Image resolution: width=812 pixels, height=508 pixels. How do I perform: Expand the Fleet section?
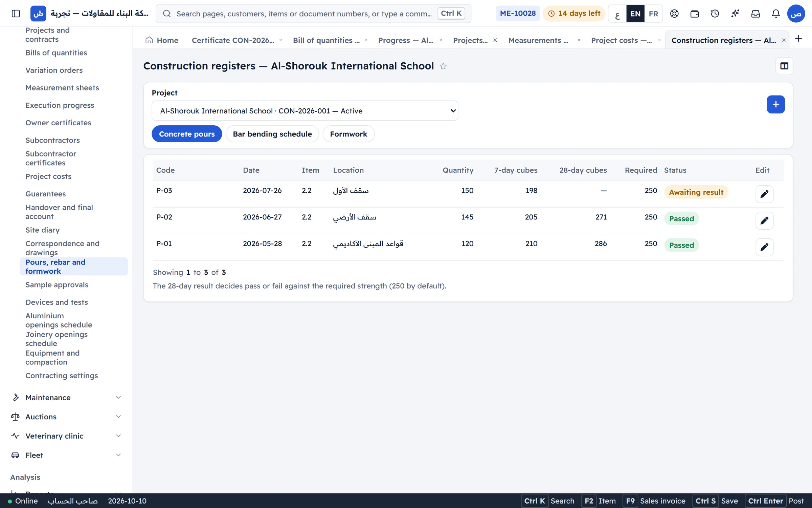[66, 455]
